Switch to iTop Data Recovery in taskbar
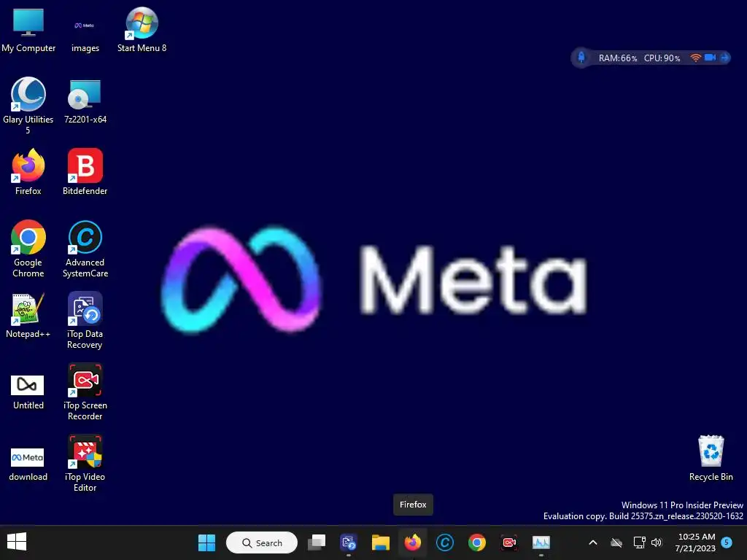 pyautogui.click(x=349, y=542)
